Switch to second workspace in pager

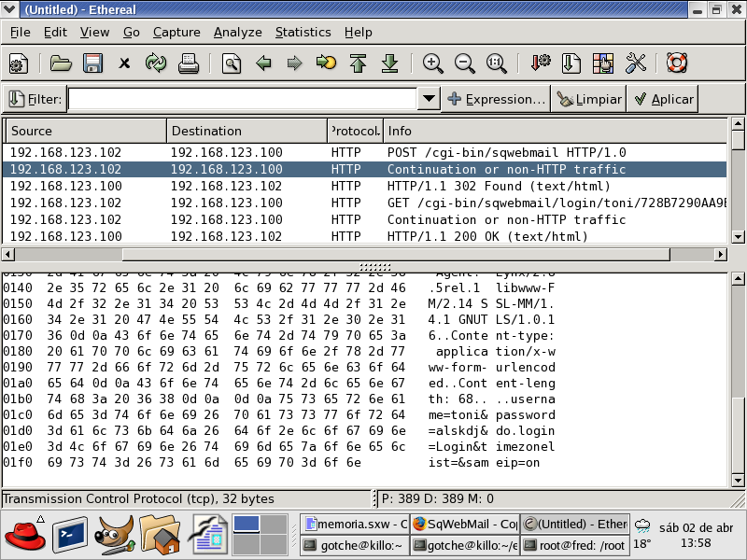274,525
